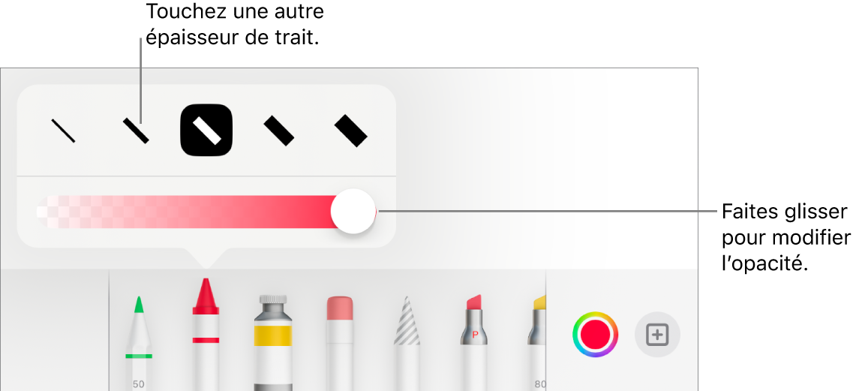Choose the second stroke thickness option

coord(137,131)
